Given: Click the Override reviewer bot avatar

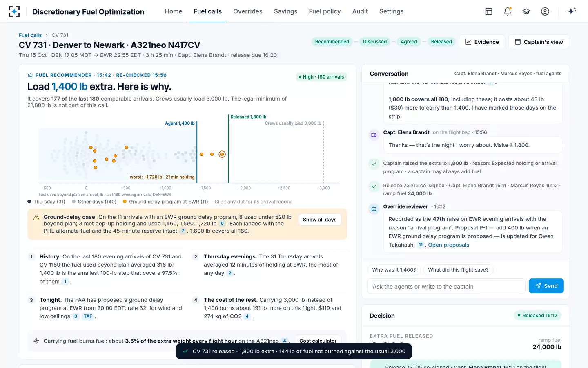Looking at the screenshot, I should [x=374, y=209].
